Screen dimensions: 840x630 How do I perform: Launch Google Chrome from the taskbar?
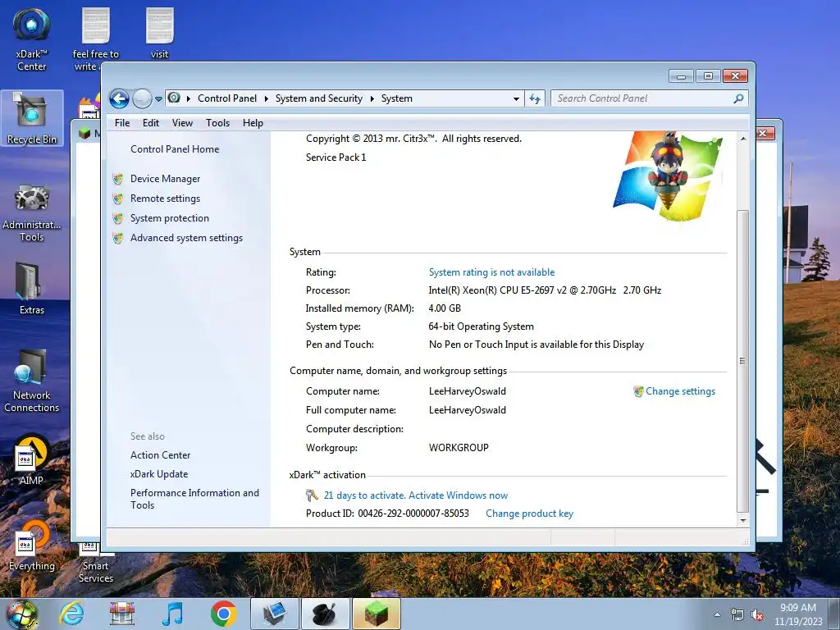coord(223,614)
